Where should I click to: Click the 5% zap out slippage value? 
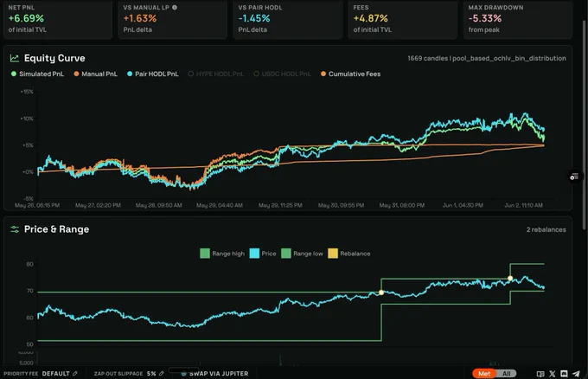pos(151,374)
